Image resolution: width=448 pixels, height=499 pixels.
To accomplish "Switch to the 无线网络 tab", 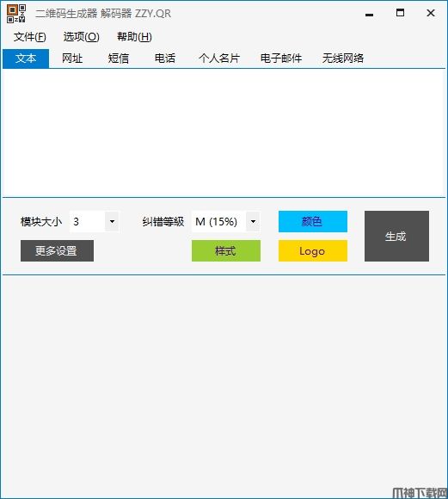I will click(343, 59).
